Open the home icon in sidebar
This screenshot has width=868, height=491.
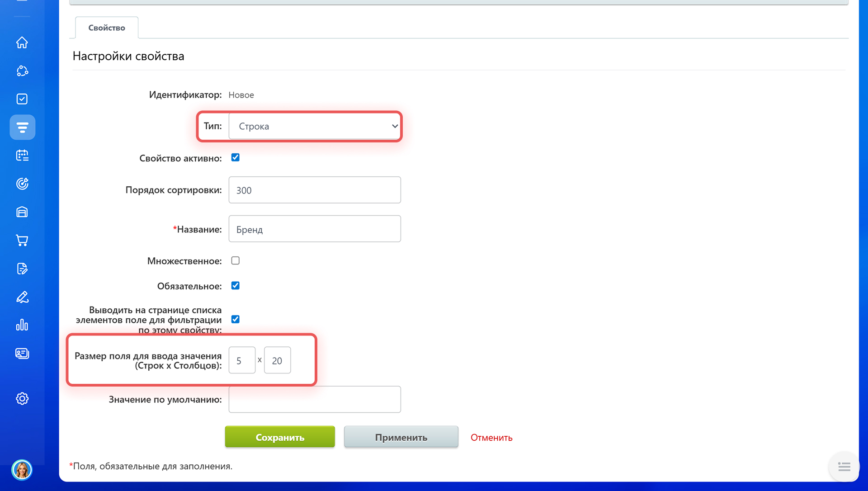[x=22, y=42]
